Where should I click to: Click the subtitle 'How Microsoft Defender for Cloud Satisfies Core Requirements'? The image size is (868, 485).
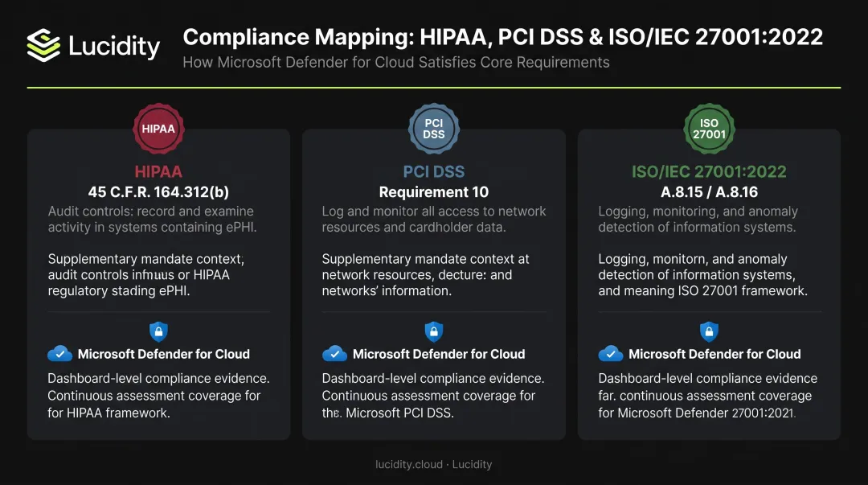click(x=396, y=62)
